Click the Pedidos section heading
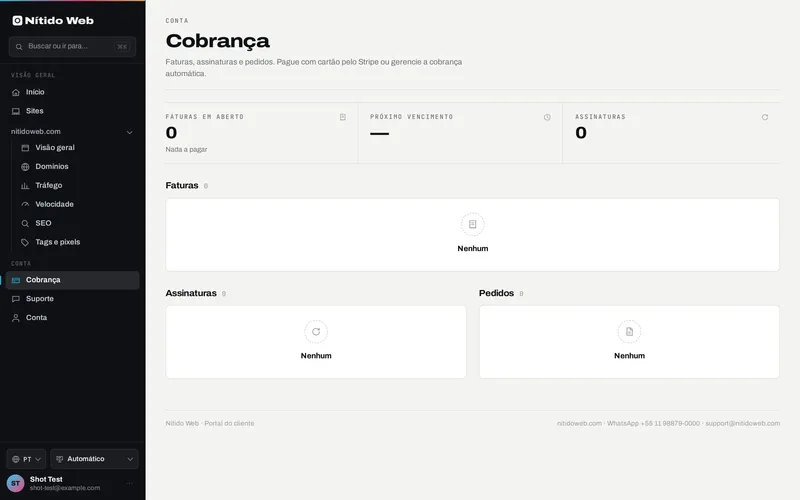The image size is (800, 500). (496, 293)
